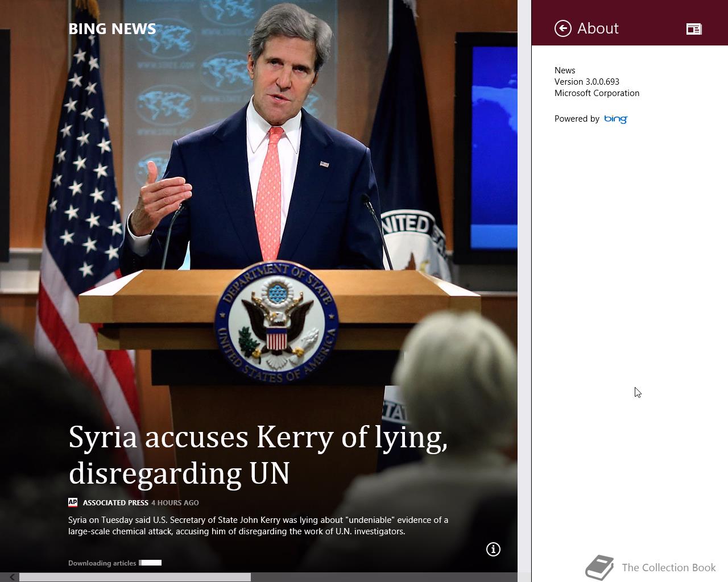
Task: Go back using the About back arrow
Action: point(562,28)
